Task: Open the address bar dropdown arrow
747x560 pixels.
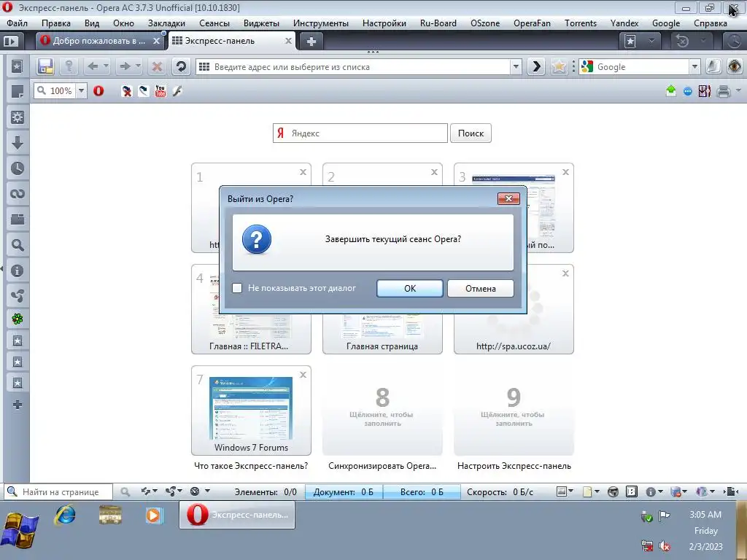Action: coord(516,67)
